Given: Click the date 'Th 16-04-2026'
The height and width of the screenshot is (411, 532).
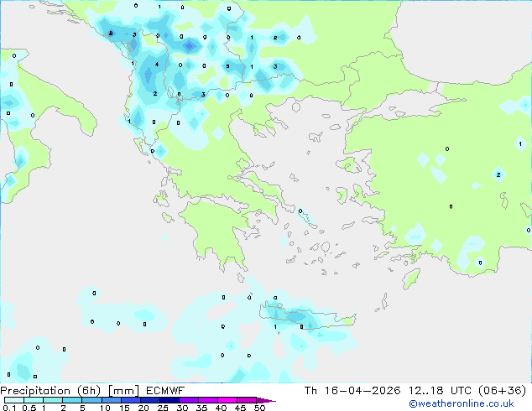Looking at the screenshot, I should (352, 391).
